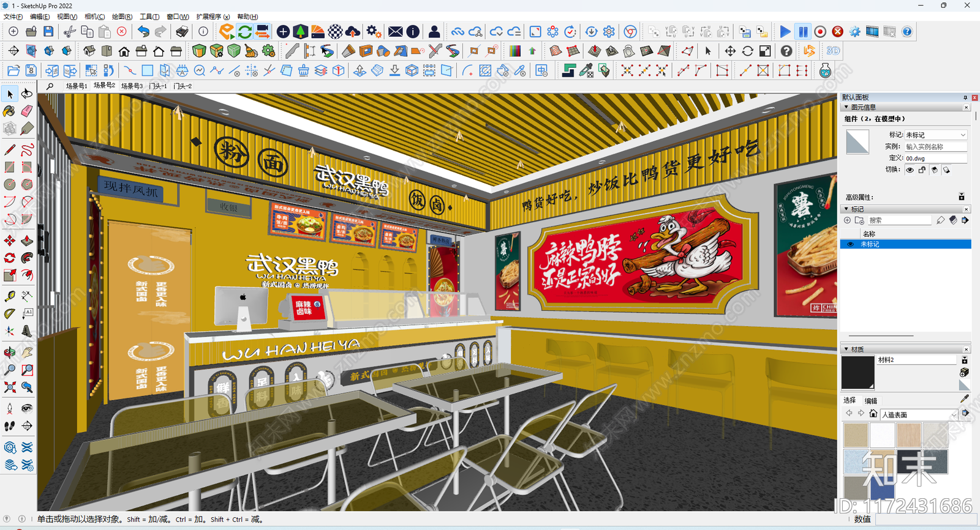Click the Model Info circled i icon
The width and height of the screenshot is (980, 530).
203,31
